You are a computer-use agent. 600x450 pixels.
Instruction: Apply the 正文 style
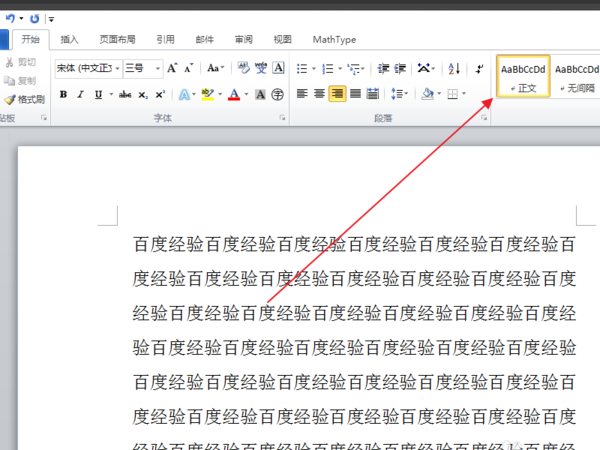coord(523,77)
